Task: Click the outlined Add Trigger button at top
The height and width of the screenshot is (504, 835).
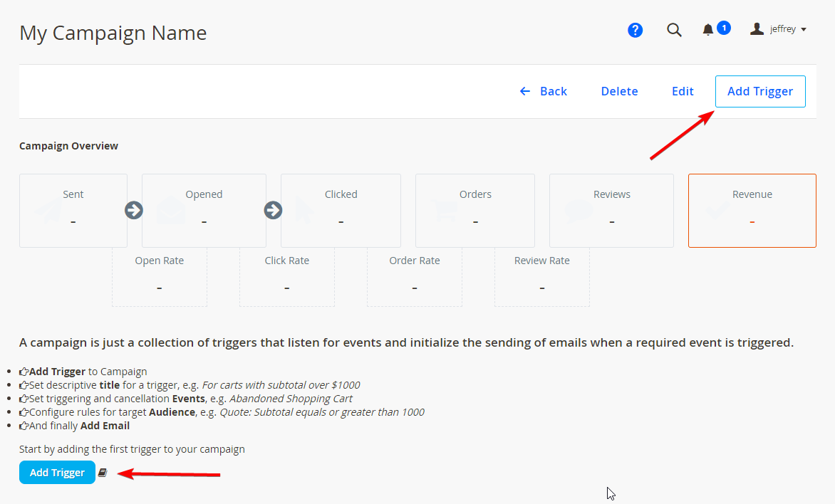Action: (759, 91)
